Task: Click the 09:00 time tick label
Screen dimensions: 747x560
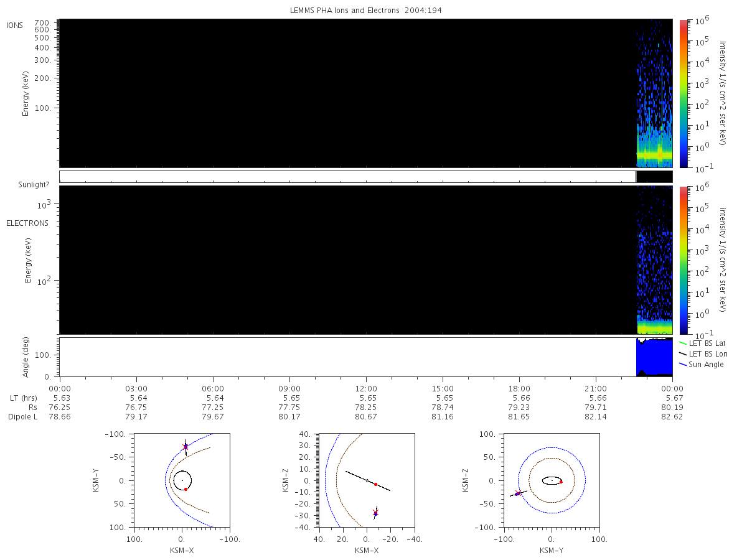Action: [x=289, y=388]
